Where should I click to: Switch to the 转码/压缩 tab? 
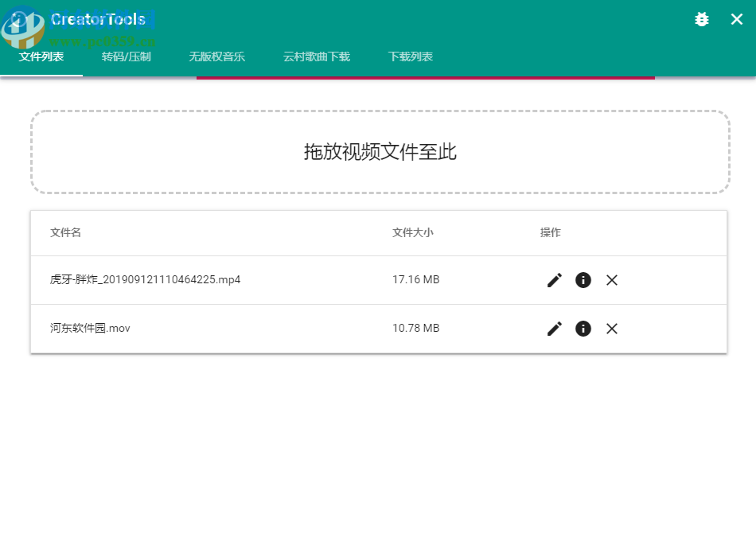[x=127, y=56]
